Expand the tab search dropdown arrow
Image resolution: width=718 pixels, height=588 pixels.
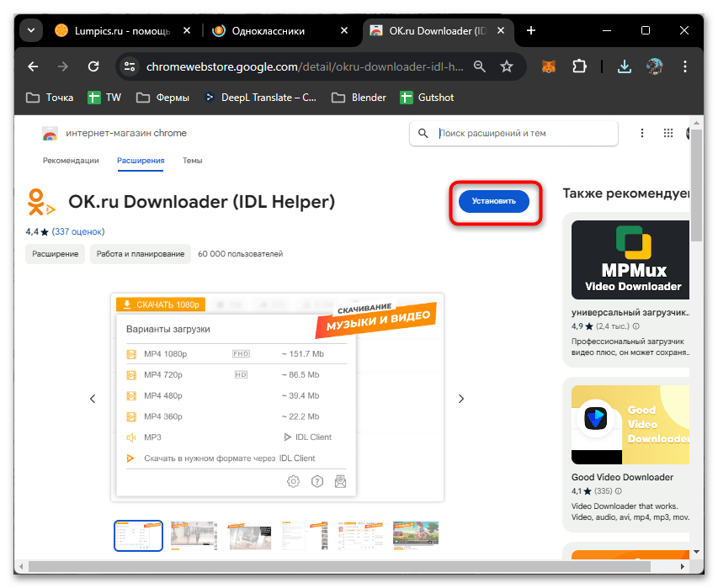tap(31, 30)
